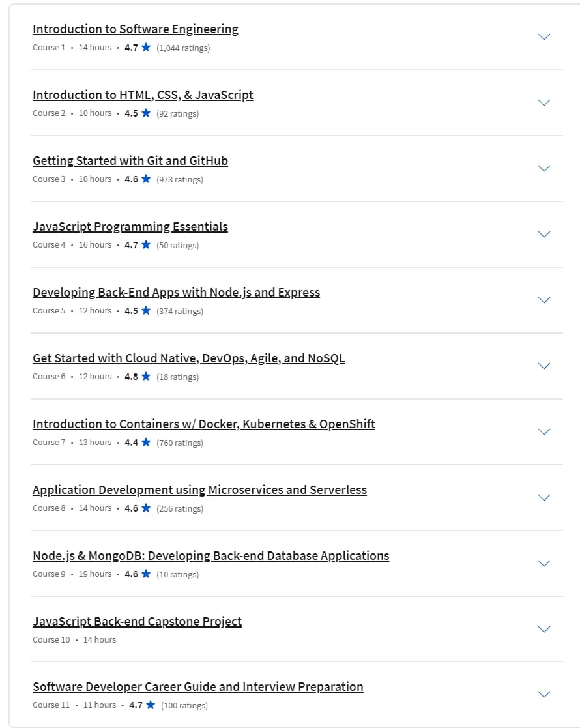The image size is (580, 728).
Task: Click the star icon beside the 4.8 rating
Action: point(146,376)
